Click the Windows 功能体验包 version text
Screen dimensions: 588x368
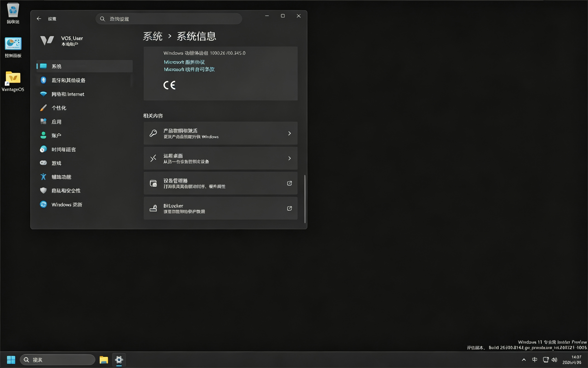pyautogui.click(x=204, y=53)
